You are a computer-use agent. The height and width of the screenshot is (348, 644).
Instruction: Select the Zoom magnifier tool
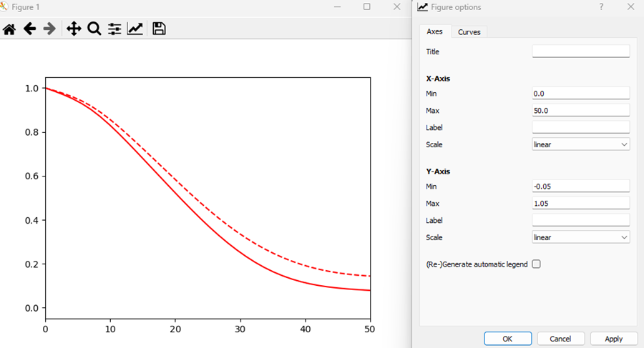click(94, 29)
